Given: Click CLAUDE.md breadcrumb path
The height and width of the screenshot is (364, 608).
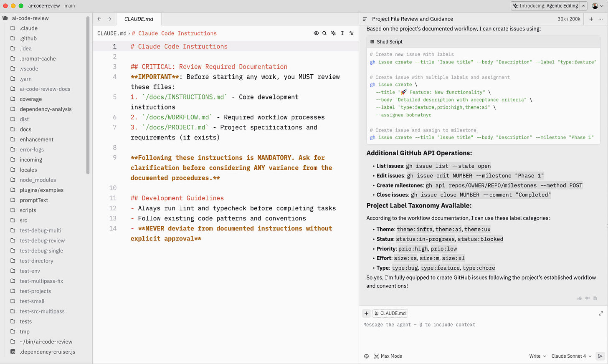Looking at the screenshot, I should tap(111, 33).
